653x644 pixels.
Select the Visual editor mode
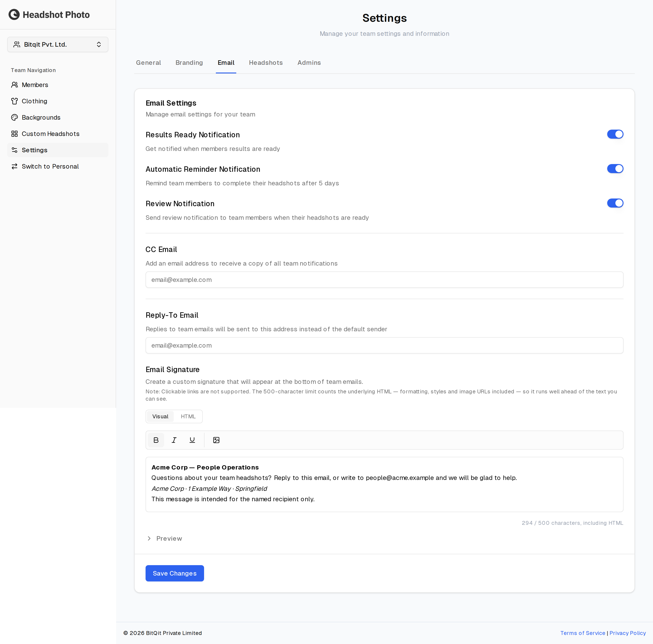[160, 416]
